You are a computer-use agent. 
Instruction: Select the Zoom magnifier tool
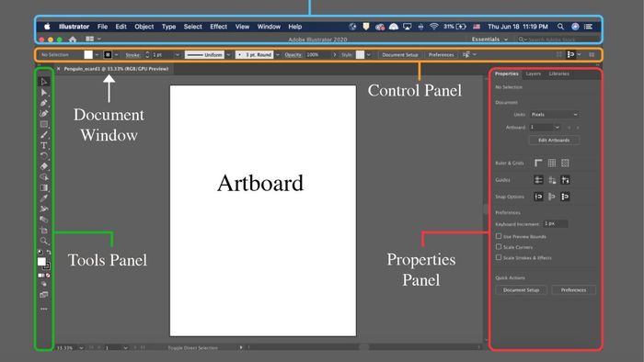tap(44, 241)
